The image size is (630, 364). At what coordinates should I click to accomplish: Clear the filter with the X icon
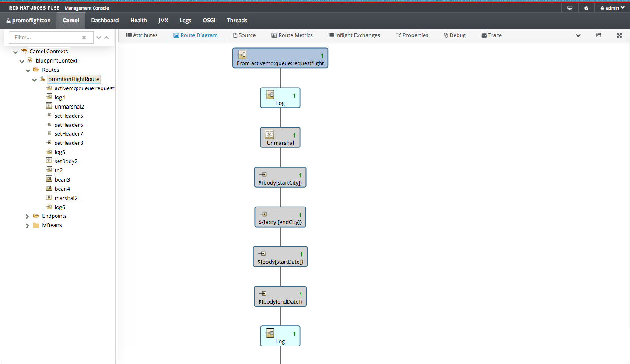(84, 38)
